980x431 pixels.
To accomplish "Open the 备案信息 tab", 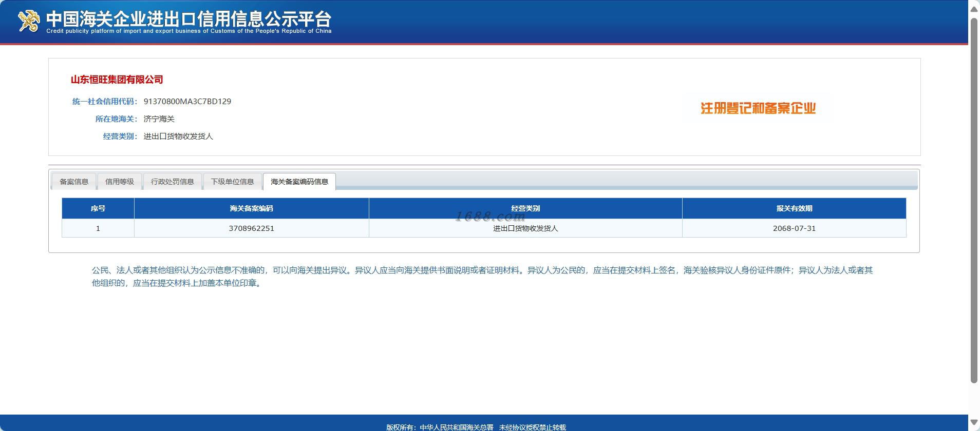I will [74, 182].
